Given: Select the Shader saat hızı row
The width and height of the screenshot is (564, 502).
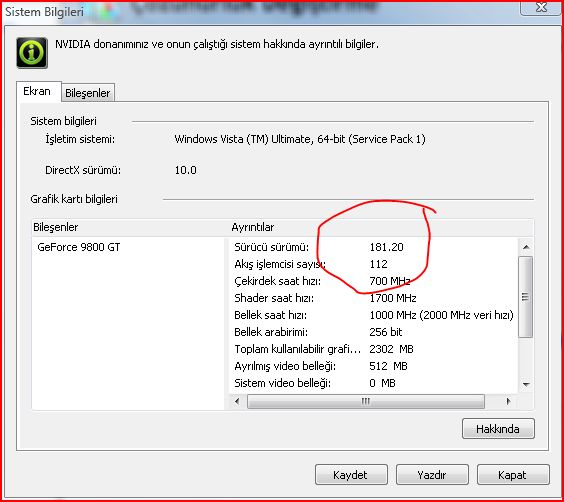Looking at the screenshot, I should (x=373, y=298).
